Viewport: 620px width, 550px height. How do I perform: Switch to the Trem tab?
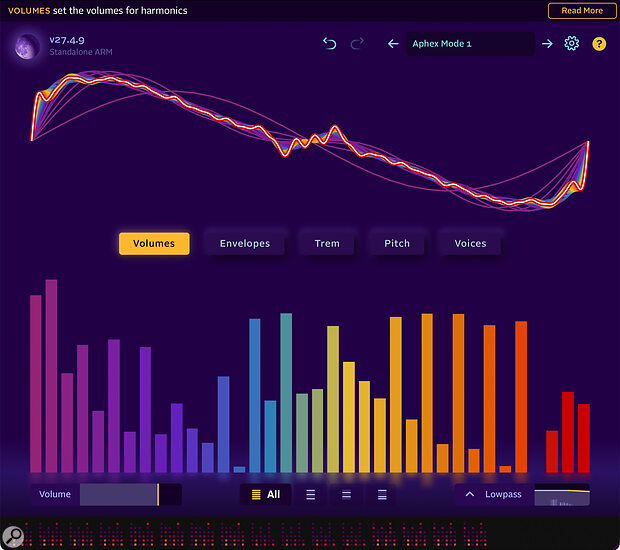coord(327,244)
